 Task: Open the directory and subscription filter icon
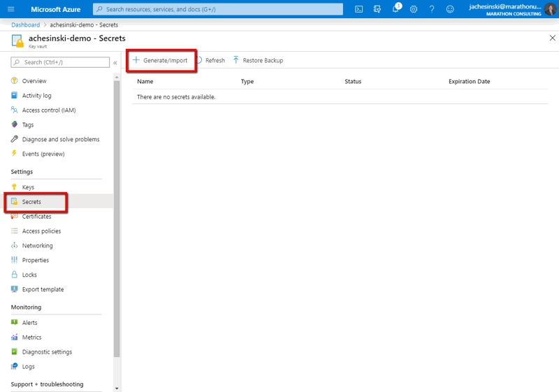377,9
